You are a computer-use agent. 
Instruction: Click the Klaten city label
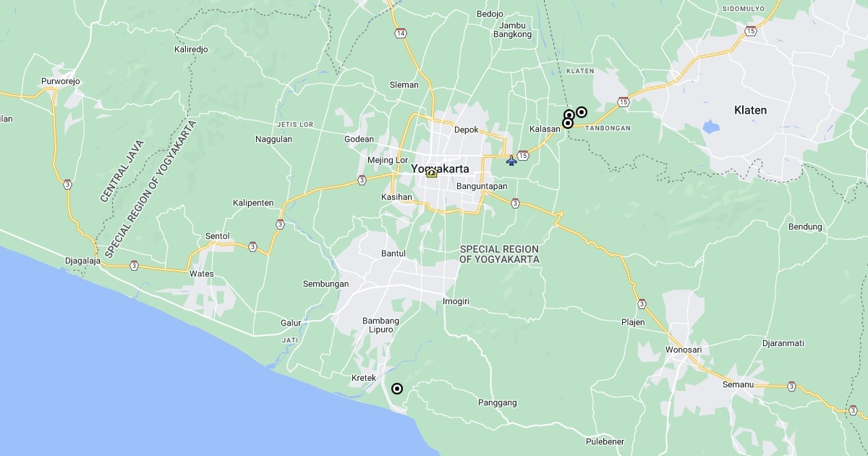coord(750,110)
